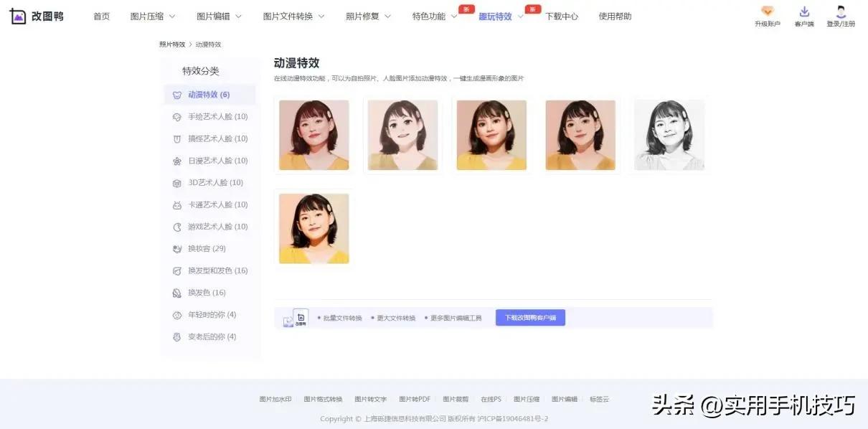This screenshot has height=429, width=868.
Task: Open the 在线PS footer link
Action: point(491,399)
